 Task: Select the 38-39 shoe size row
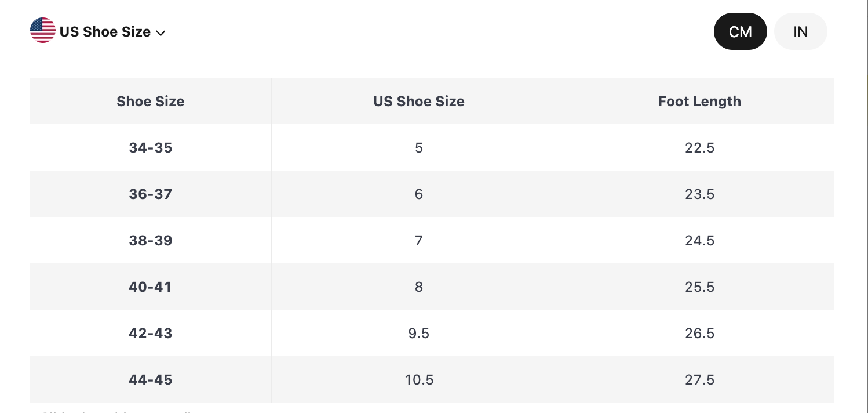pyautogui.click(x=151, y=240)
